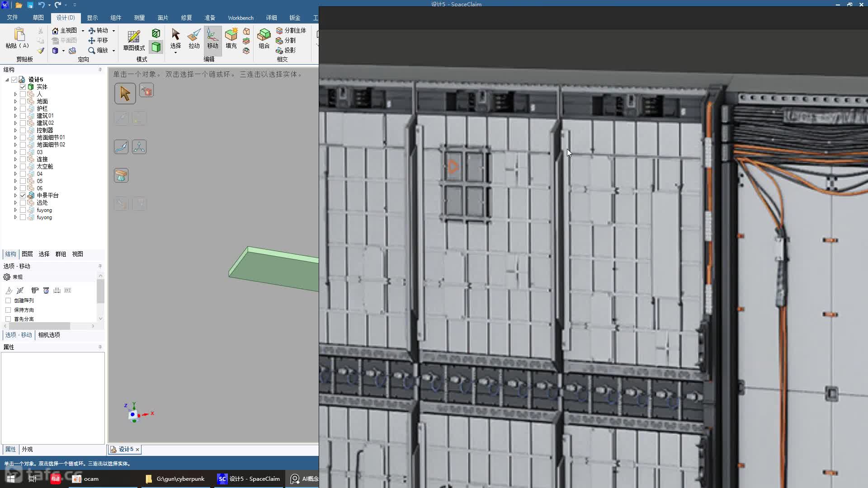The image size is (868, 488).
Task: Open the 选择 tool dropdown arrow
Action: (x=175, y=52)
